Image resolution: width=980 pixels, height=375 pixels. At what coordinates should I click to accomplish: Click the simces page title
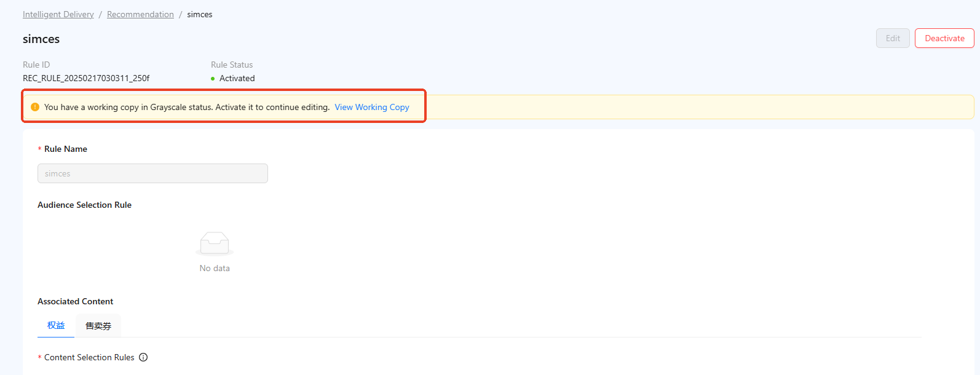click(x=41, y=39)
